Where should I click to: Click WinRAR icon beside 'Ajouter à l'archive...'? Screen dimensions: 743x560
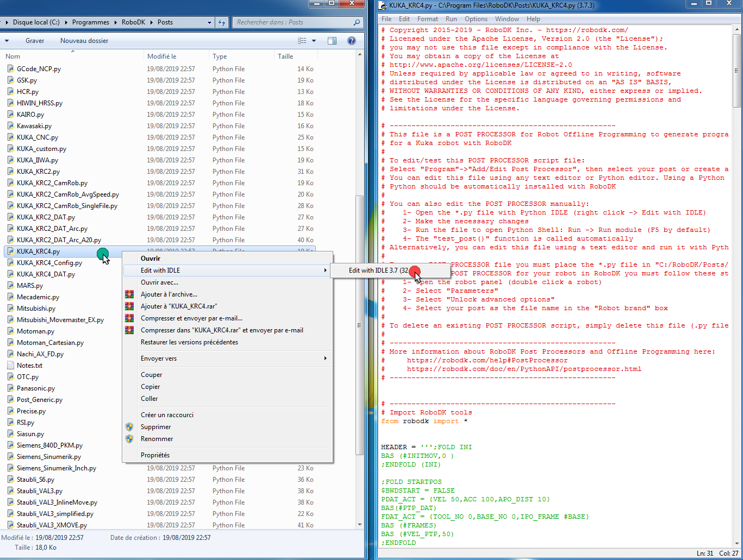coord(129,294)
